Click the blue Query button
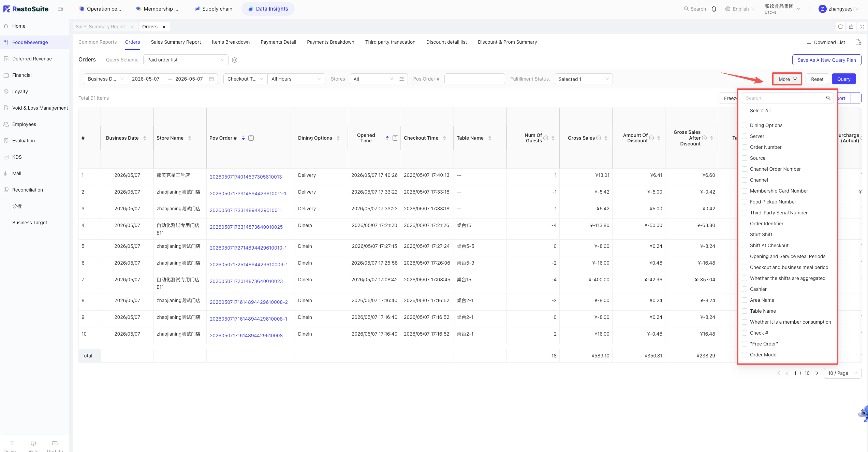This screenshot has width=868, height=452. (x=844, y=79)
